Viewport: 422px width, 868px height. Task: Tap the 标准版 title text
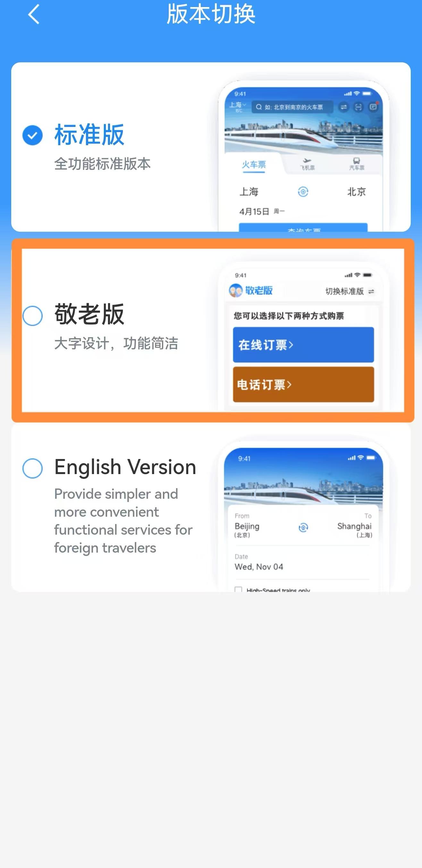pyautogui.click(x=89, y=135)
